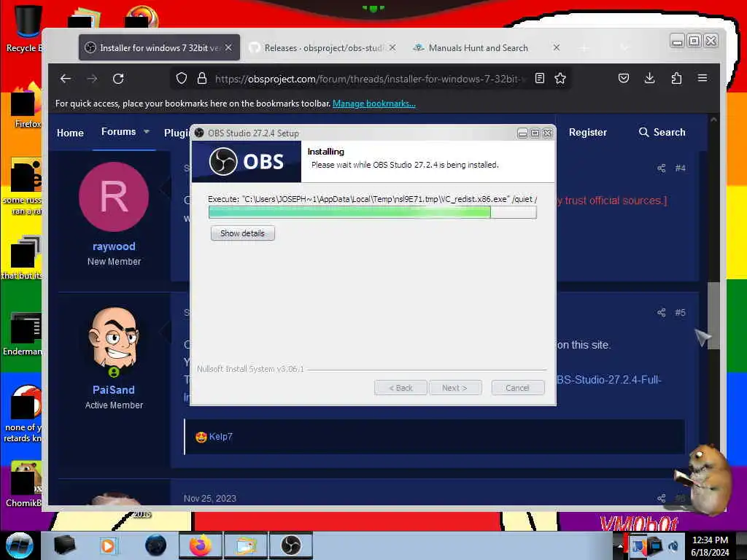
Task: Switch to Firefox on the taskbar
Action: [x=200, y=545]
